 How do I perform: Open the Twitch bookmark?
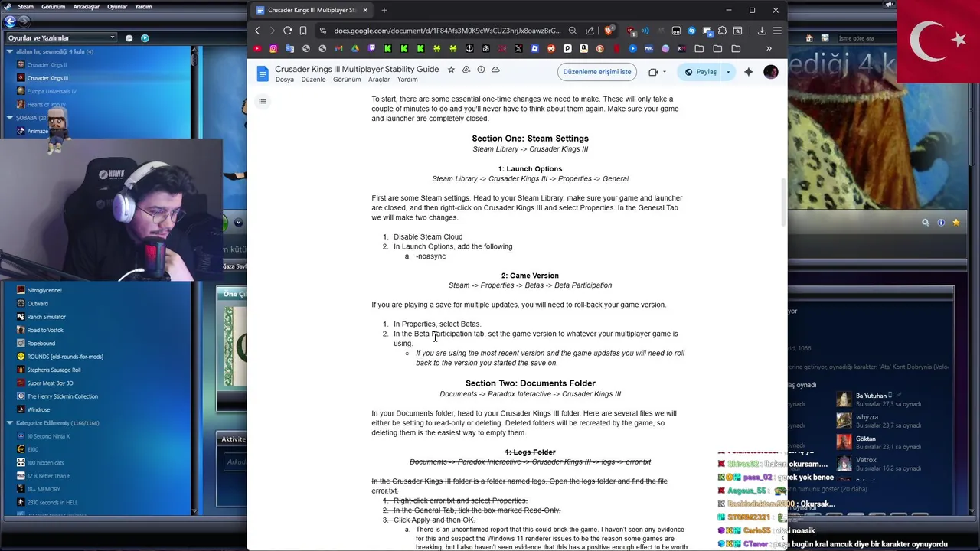tap(371, 48)
